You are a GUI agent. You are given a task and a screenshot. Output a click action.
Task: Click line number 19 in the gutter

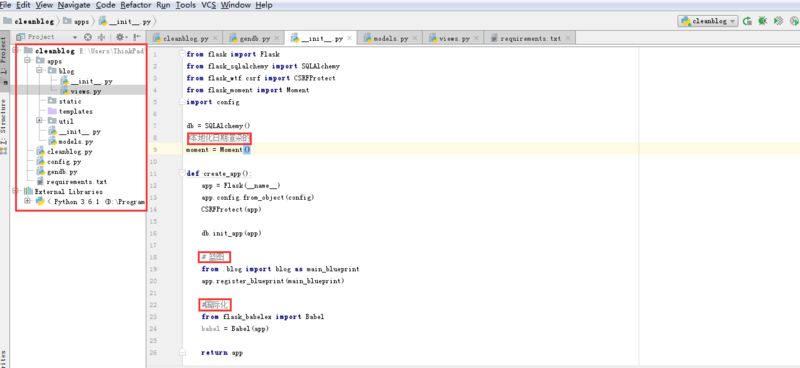[x=154, y=269]
